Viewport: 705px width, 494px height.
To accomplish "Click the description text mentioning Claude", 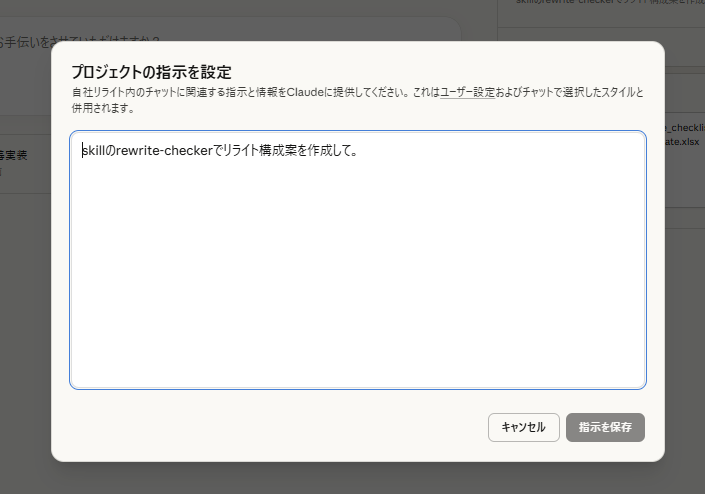I will point(250,93).
